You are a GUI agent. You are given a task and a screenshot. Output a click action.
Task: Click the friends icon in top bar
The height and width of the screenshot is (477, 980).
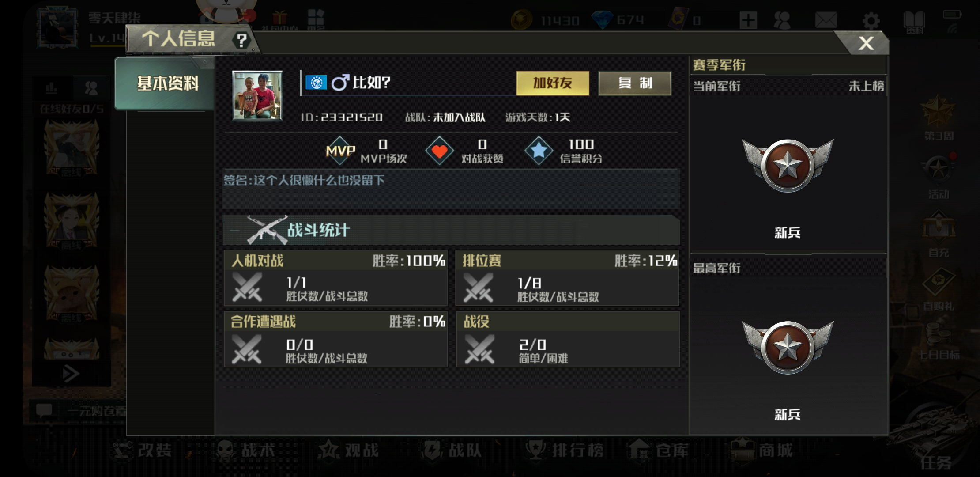tap(782, 20)
